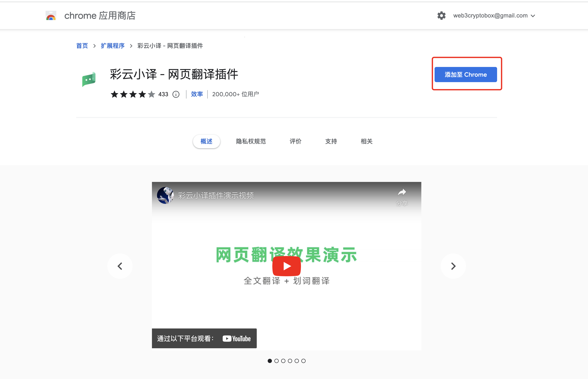Switch to the 评价 tab
Image resolution: width=588 pixels, height=379 pixels.
[295, 141]
